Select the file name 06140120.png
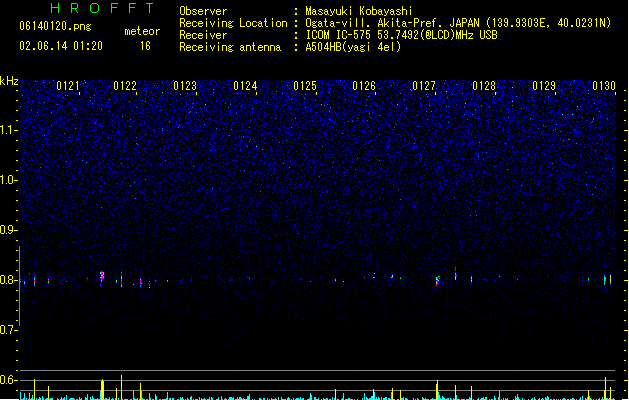Image resolution: width=629 pixels, height=400 pixels. click(55, 26)
